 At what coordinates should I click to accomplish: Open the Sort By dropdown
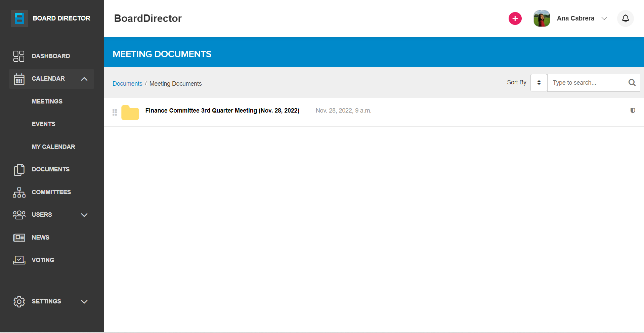pyautogui.click(x=539, y=83)
